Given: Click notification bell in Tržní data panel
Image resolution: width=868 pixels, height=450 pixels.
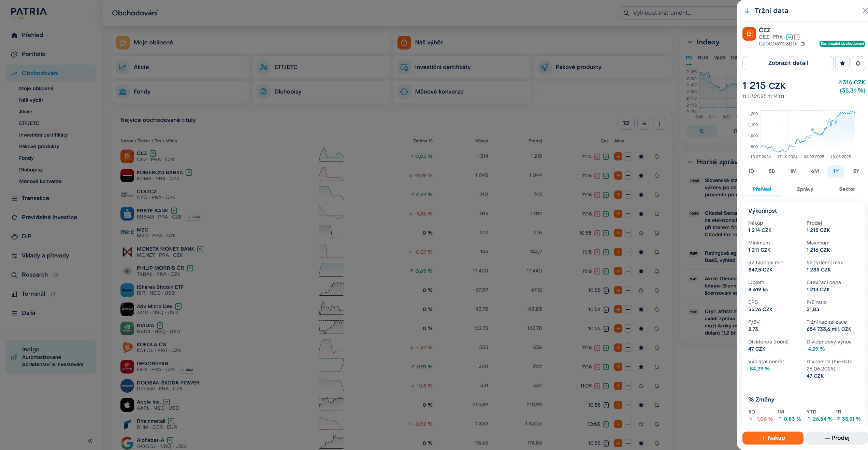Looking at the screenshot, I should 858,63.
